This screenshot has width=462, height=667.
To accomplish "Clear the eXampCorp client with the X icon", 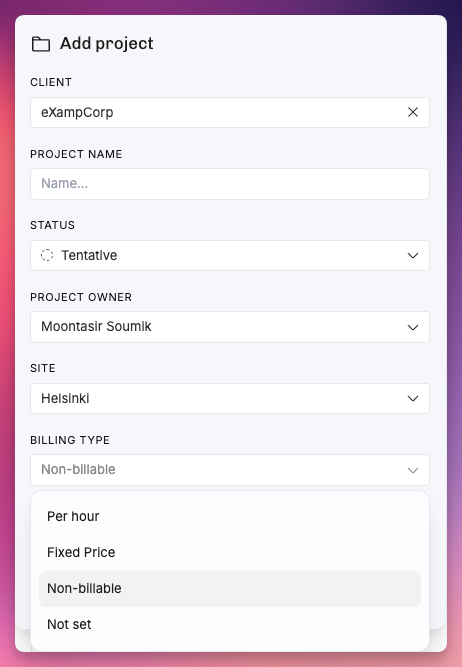I will [413, 112].
